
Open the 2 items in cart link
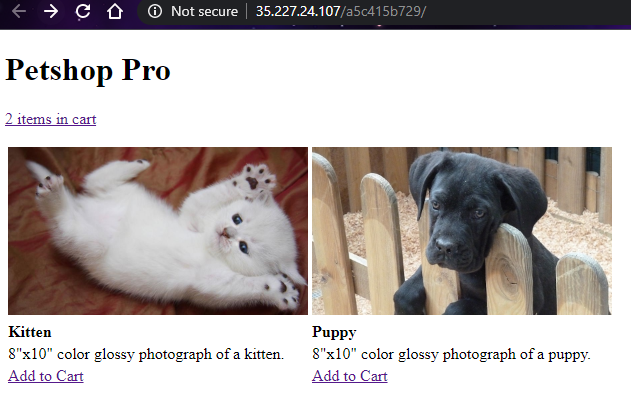click(51, 119)
